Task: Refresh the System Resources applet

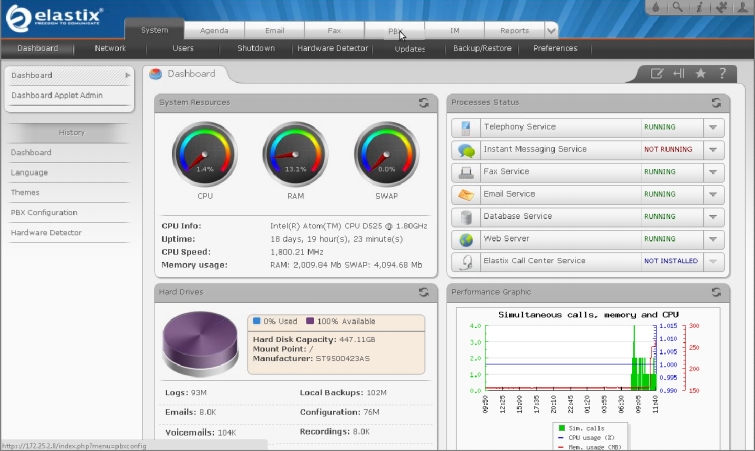Action: click(423, 102)
